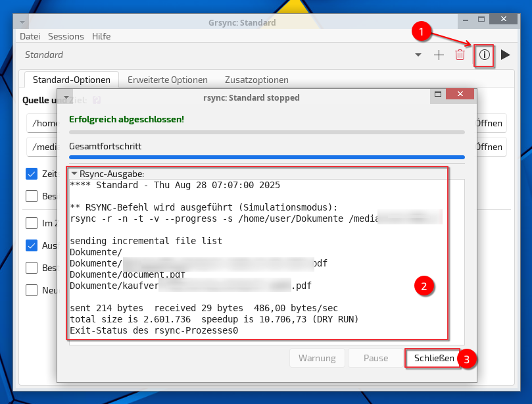532x404 pixels.
Task: Open the Datei menu
Action: pyautogui.click(x=30, y=36)
